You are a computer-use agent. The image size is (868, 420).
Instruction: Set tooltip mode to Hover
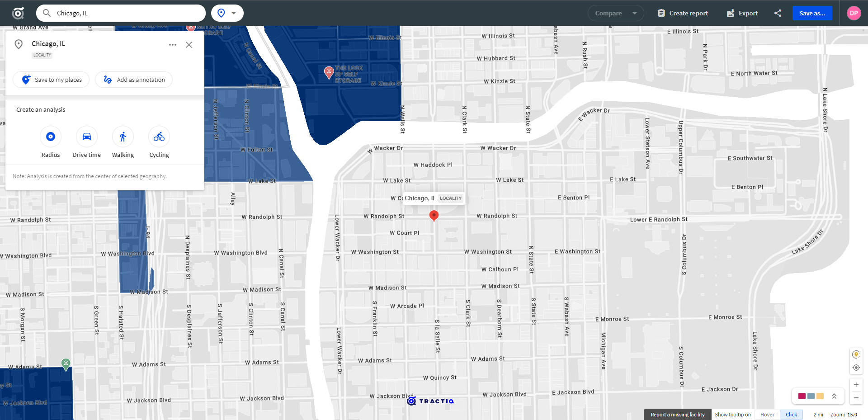(x=767, y=415)
